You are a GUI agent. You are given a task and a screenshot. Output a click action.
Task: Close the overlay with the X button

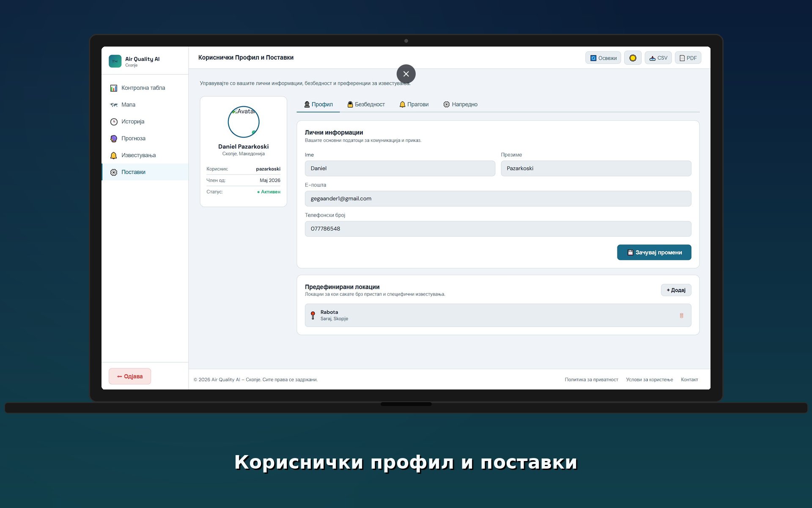coord(406,74)
